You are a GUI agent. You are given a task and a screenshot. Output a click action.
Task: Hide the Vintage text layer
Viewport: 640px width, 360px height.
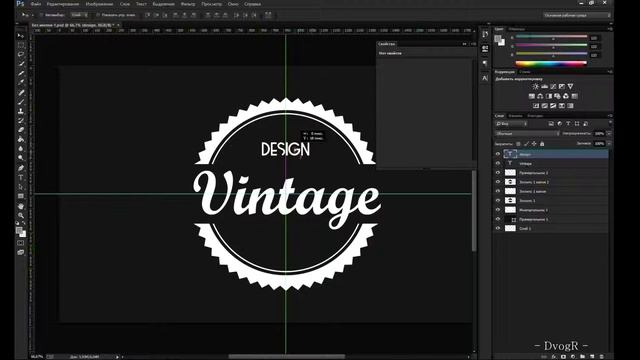coord(498,163)
